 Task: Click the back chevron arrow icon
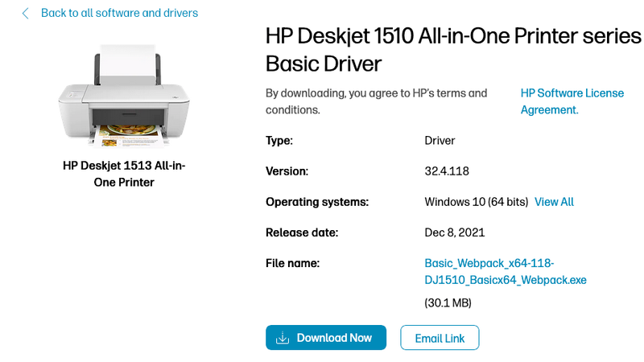coord(25,14)
